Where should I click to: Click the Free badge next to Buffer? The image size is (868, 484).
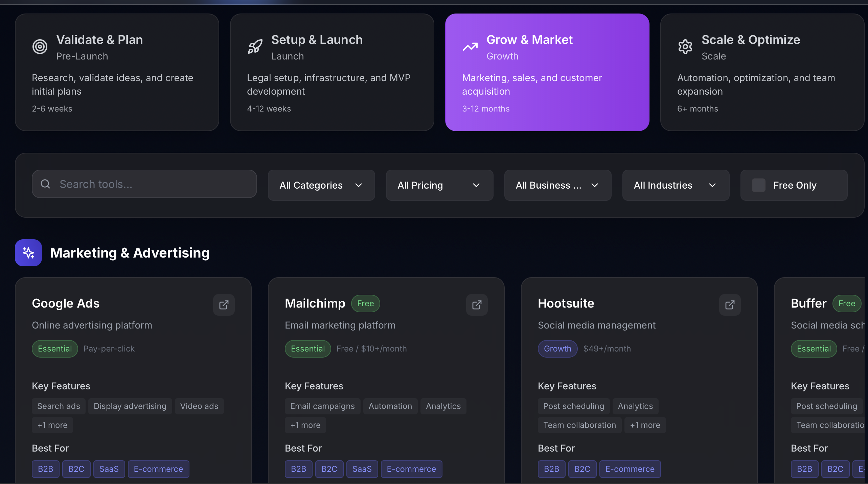(x=847, y=304)
